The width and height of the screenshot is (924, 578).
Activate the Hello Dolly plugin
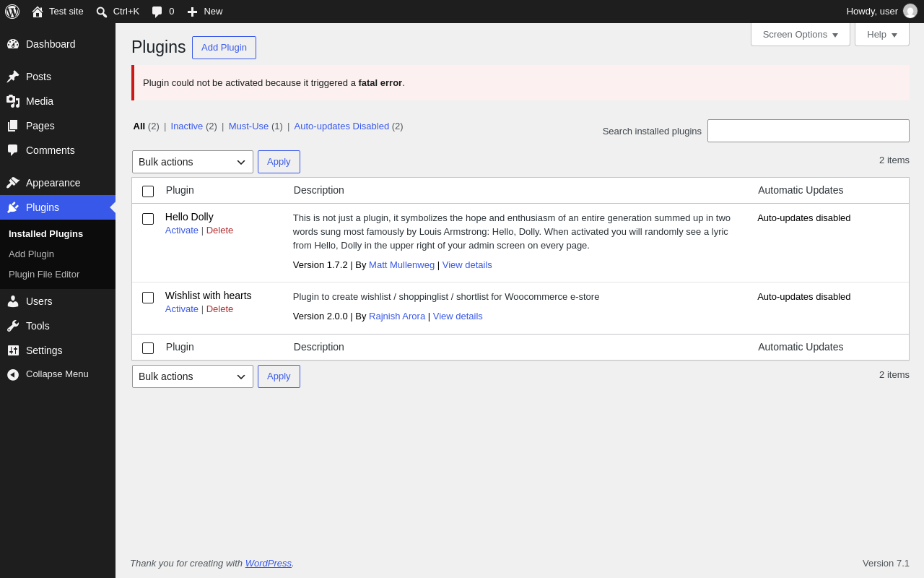point(182,230)
